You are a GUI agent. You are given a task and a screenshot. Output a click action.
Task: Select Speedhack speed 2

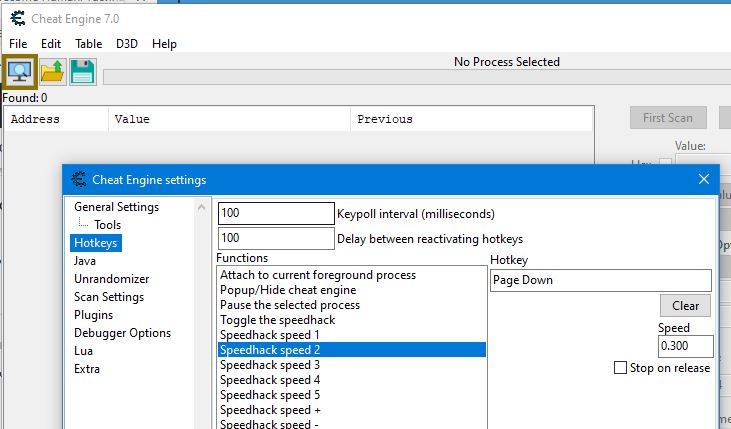(352, 350)
